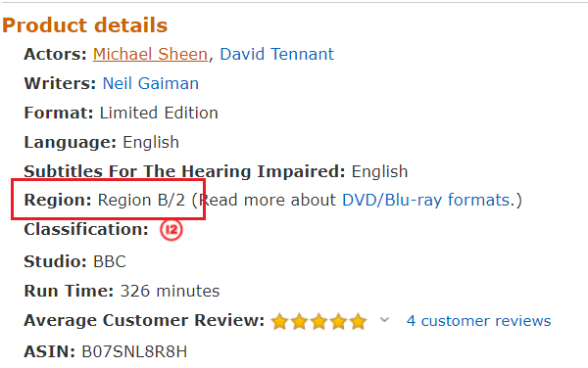Click the red 12 classification icon
This screenshot has width=588, height=368.
click(171, 229)
